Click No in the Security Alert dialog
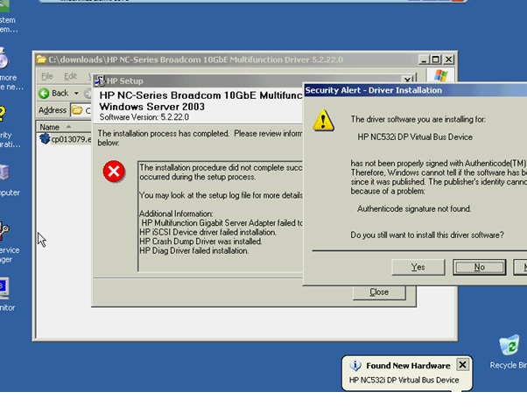The image size is (527, 420). 479,267
